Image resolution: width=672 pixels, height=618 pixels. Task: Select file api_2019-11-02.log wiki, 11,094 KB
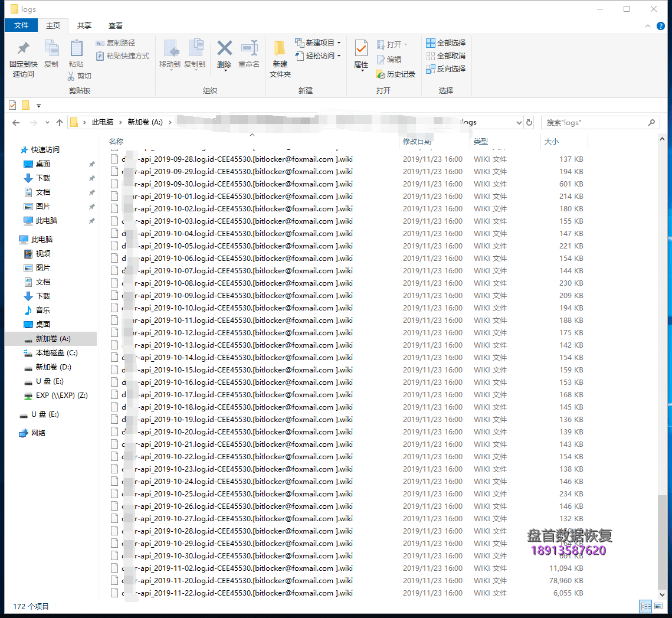click(347, 568)
